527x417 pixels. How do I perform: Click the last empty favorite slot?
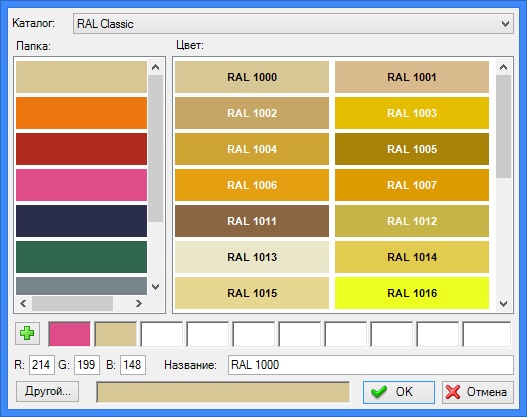(487, 334)
